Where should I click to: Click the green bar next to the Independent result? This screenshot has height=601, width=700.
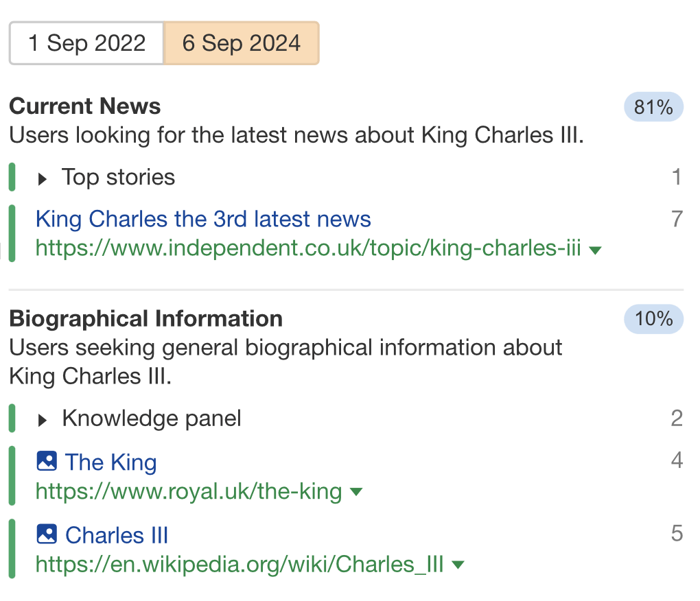click(x=12, y=233)
